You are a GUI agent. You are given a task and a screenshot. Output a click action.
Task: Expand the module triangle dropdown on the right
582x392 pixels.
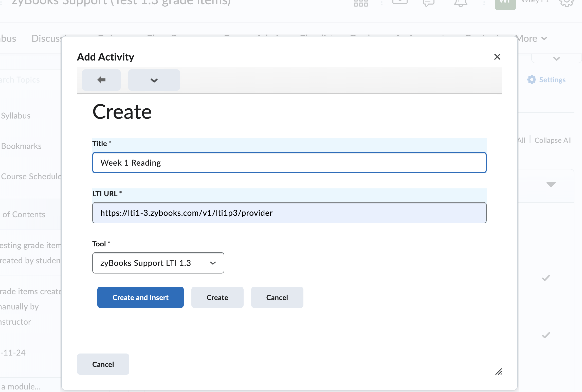[x=551, y=184]
